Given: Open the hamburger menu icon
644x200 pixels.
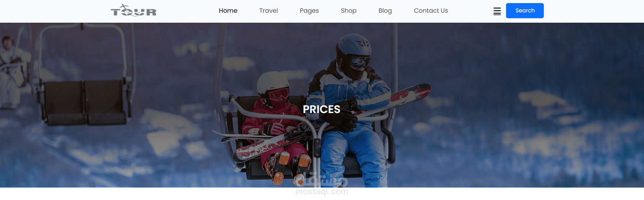Looking at the screenshot, I should tap(497, 11).
